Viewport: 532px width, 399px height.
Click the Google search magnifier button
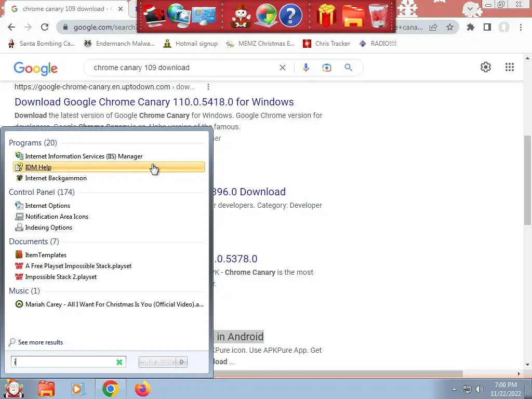click(348, 68)
